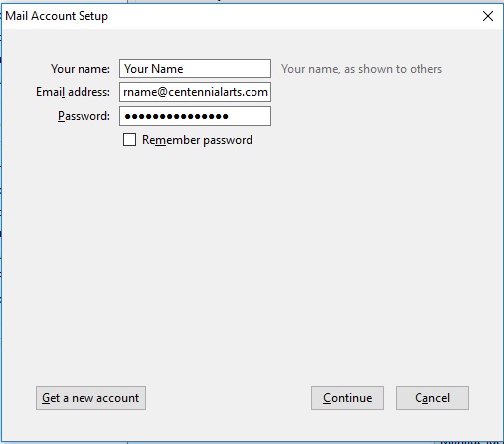Click into the Your name field
This screenshot has width=504, height=444.
(195, 69)
